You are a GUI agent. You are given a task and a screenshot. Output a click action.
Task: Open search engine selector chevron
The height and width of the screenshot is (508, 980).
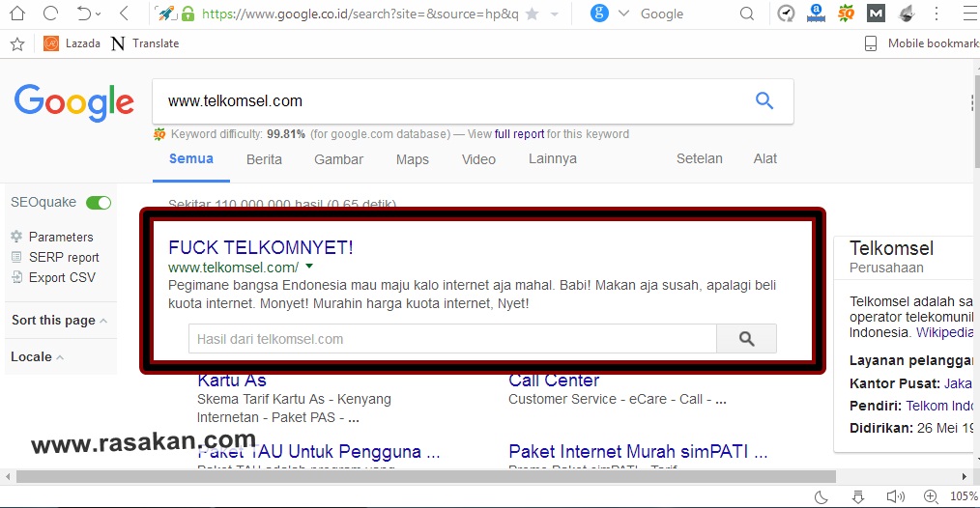point(623,14)
